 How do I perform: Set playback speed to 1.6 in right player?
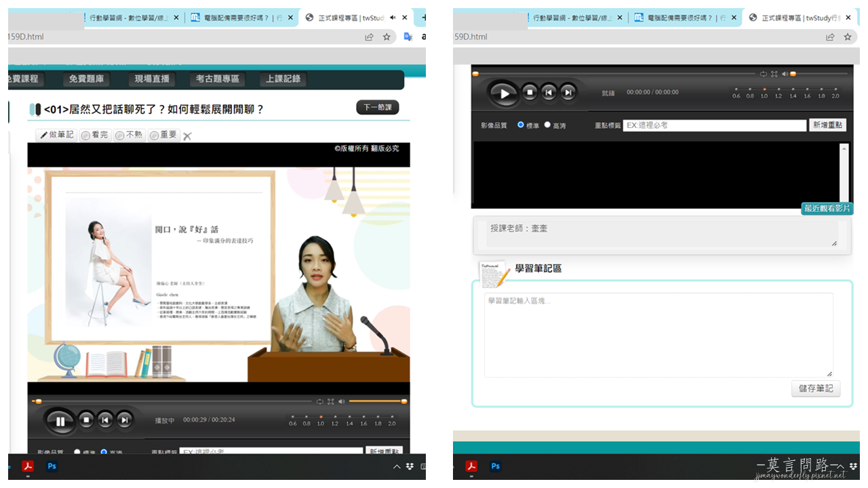pos(807,93)
